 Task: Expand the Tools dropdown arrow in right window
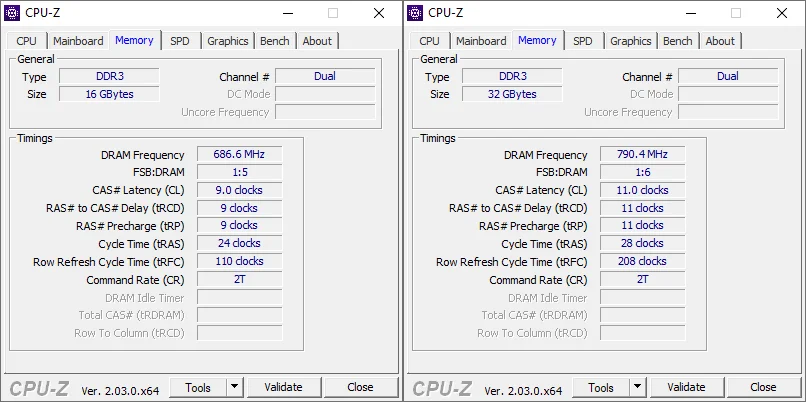(637, 388)
